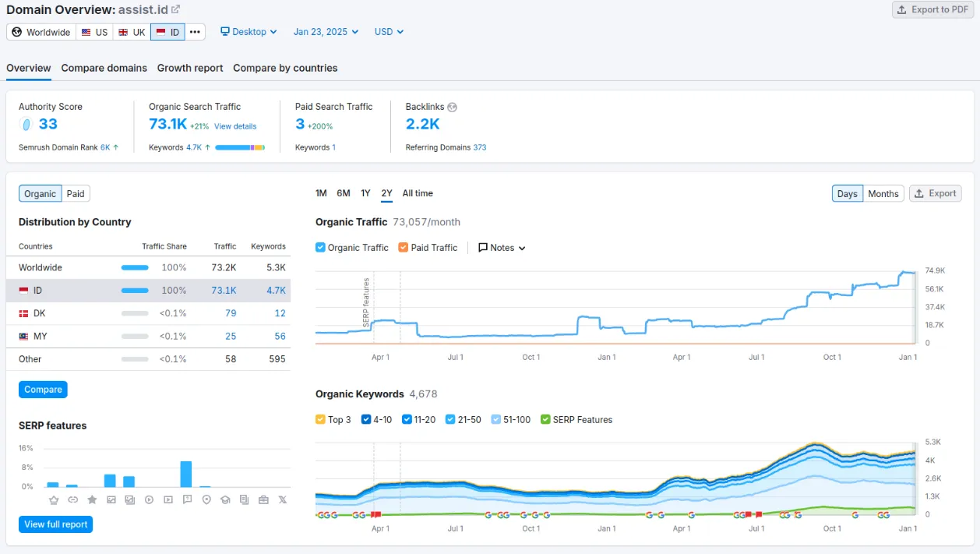Click View details link for organic traffic
Viewport: 980px width, 554px height.
tap(235, 126)
